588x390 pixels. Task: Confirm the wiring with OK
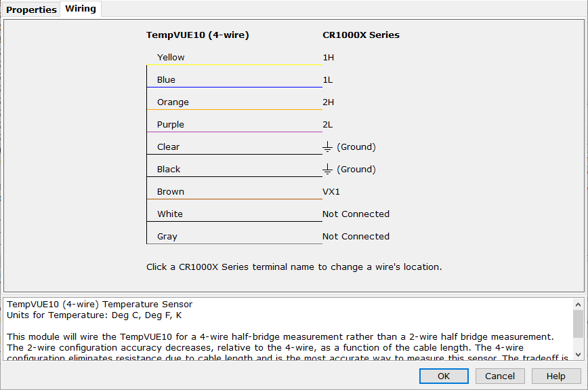pos(444,376)
